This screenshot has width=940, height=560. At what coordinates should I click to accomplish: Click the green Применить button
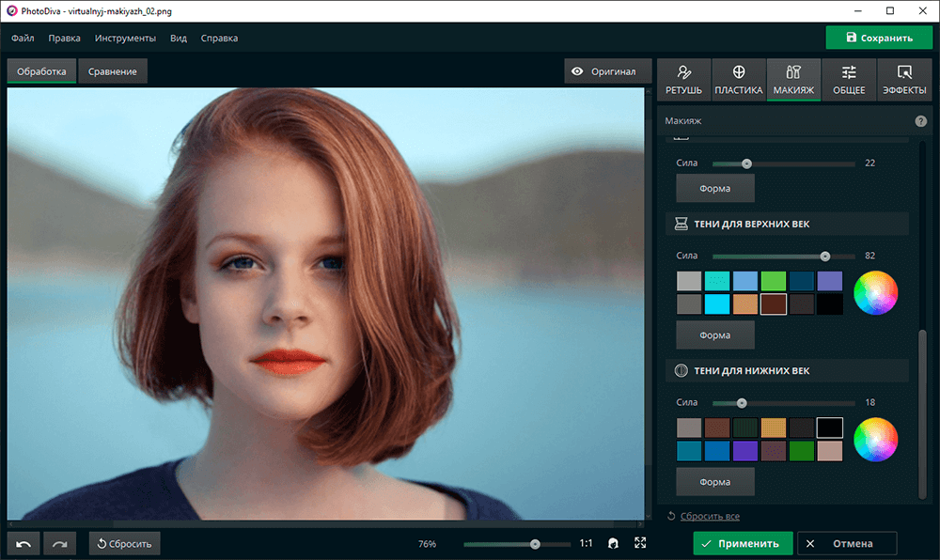[x=743, y=543]
